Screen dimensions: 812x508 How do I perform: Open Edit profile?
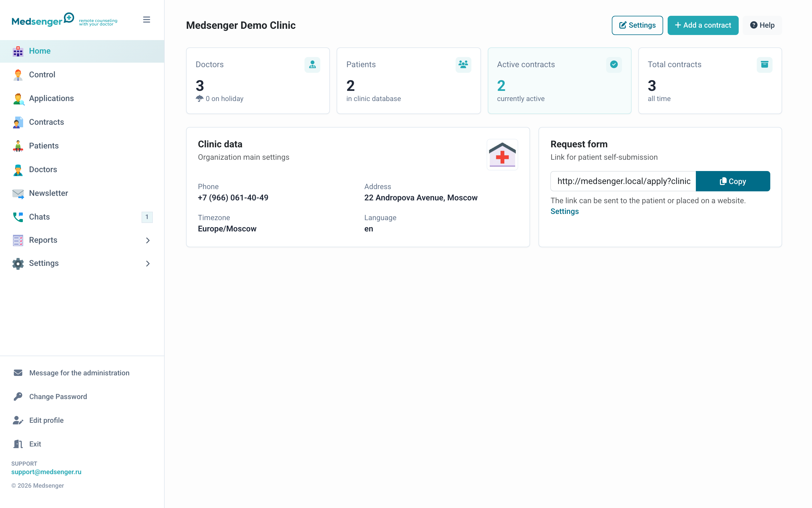(46, 420)
